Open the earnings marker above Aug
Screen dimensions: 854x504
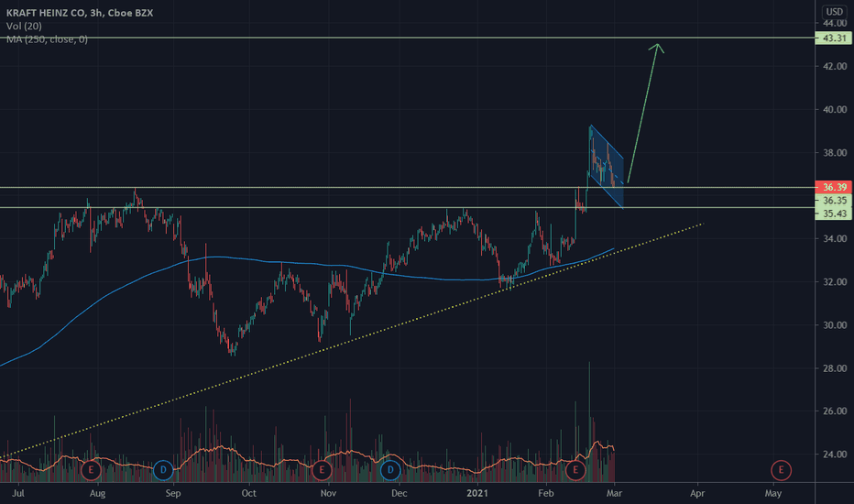pos(91,470)
